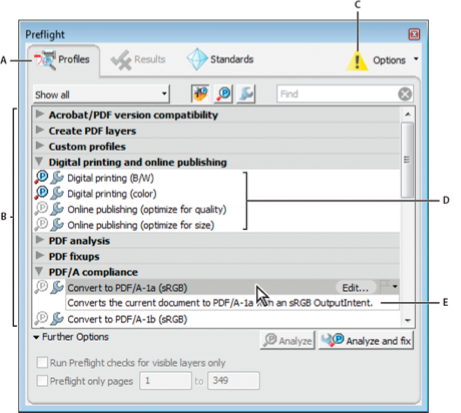The height and width of the screenshot is (413, 461).
Task: Select the single fixups wrench button
Action: tap(246, 94)
